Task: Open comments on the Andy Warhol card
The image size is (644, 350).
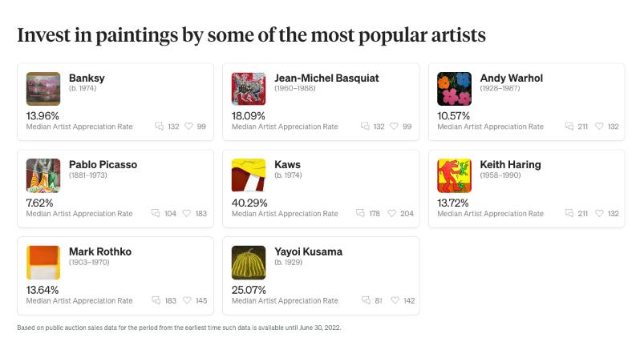Action: click(x=569, y=127)
